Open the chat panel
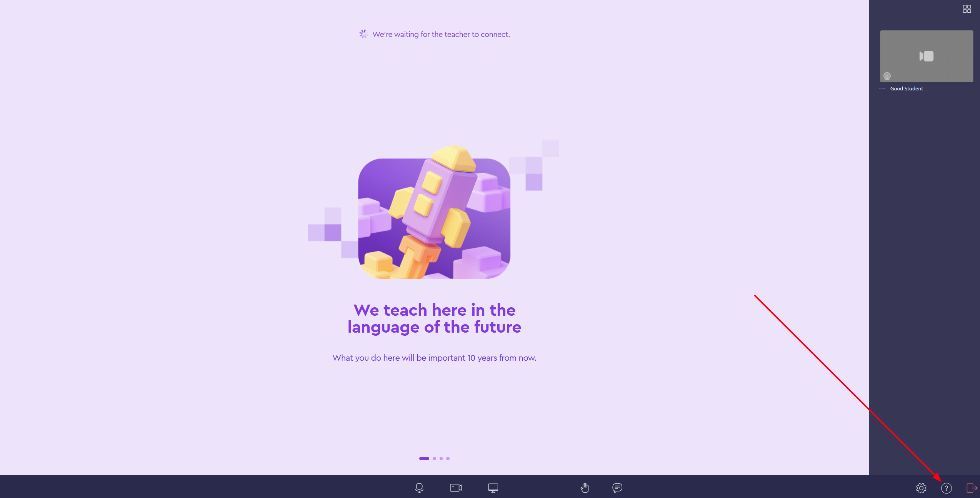 pyautogui.click(x=617, y=488)
